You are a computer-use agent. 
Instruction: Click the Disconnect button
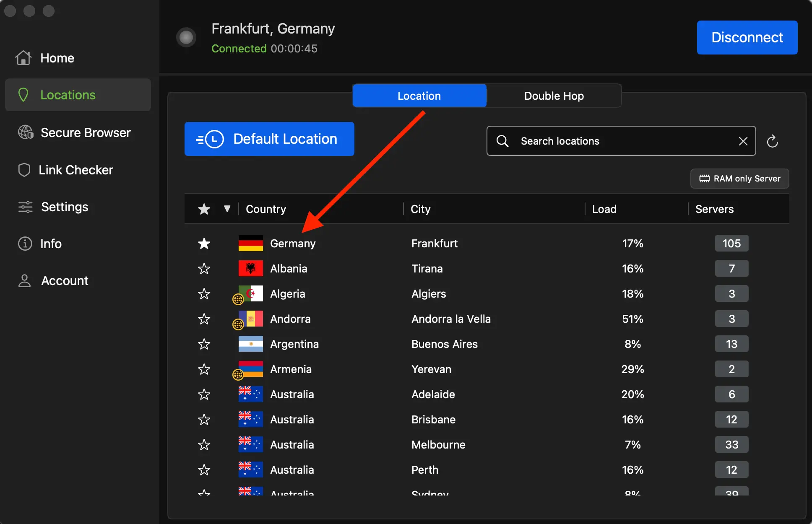(747, 37)
